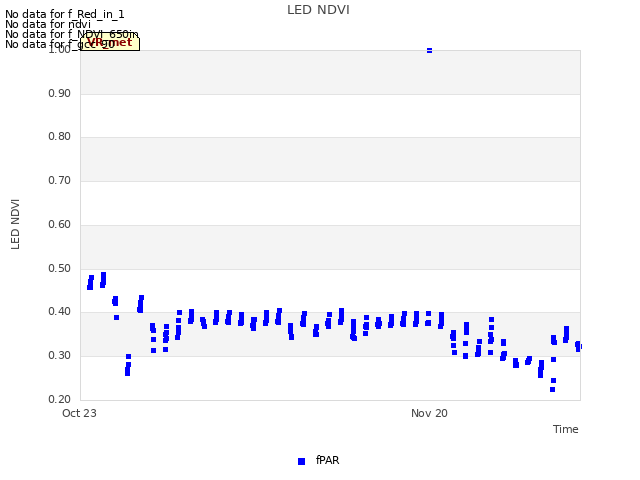Screen dimensions: 640x480
Task: Click the 0.50 y-axis tick label
Action: 60,269
